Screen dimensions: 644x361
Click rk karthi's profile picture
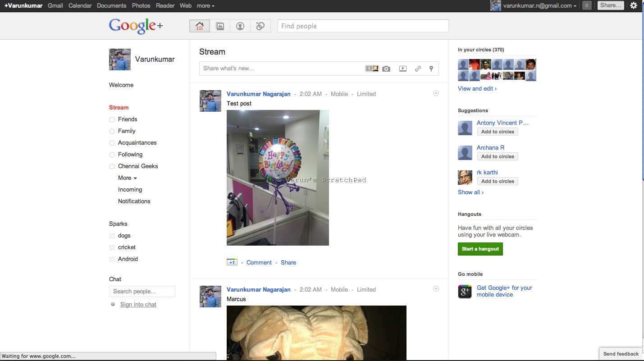(x=465, y=177)
